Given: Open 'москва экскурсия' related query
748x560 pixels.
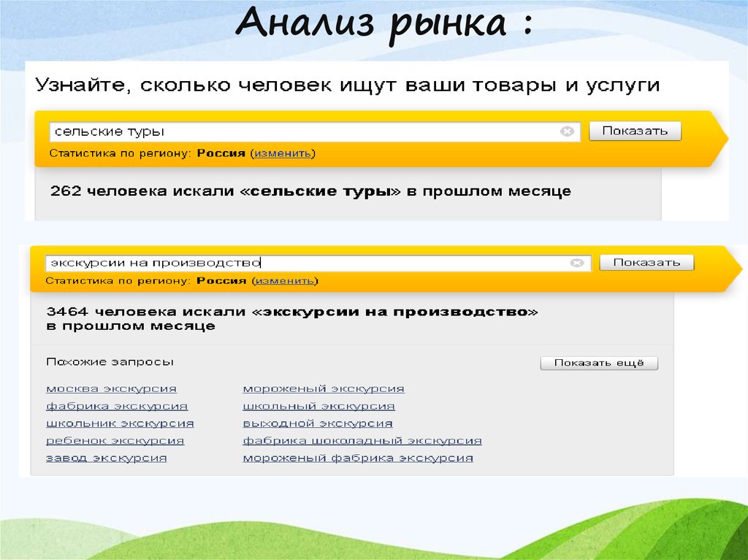Looking at the screenshot, I should (111, 388).
